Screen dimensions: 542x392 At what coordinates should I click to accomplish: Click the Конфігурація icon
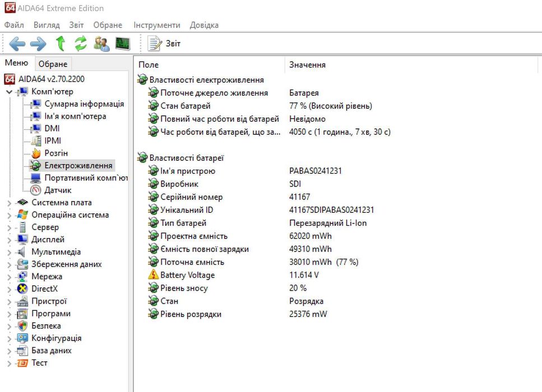click(22, 338)
